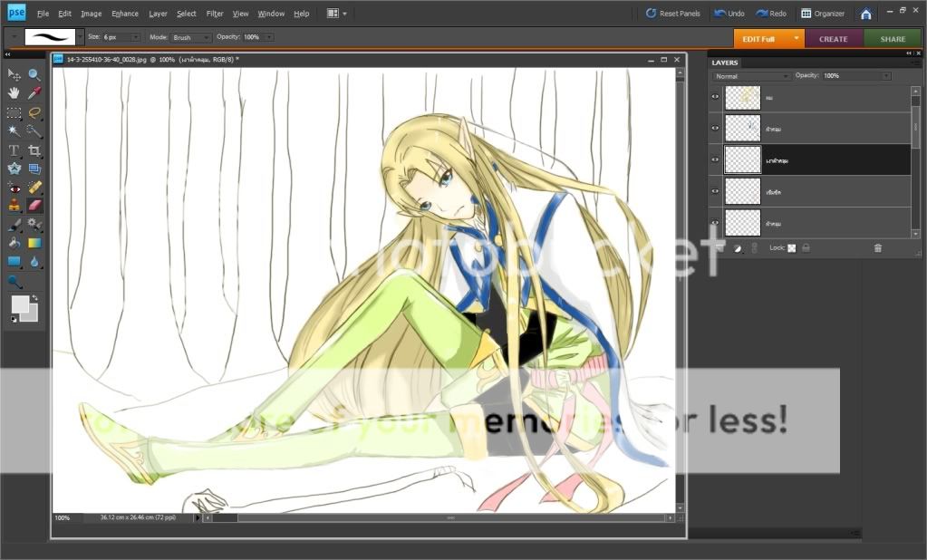Select the Magic Wand tool
Viewport: 927px width, 560px height.
coord(14,131)
